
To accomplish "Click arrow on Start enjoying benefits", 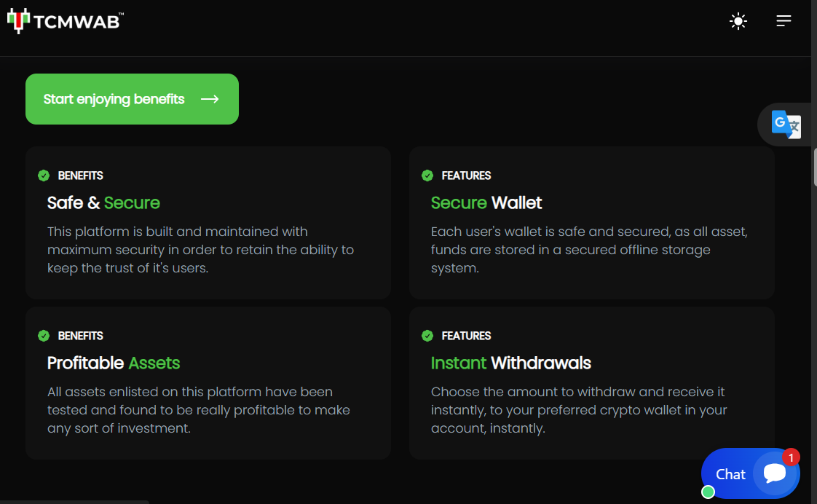I will click(x=210, y=99).
